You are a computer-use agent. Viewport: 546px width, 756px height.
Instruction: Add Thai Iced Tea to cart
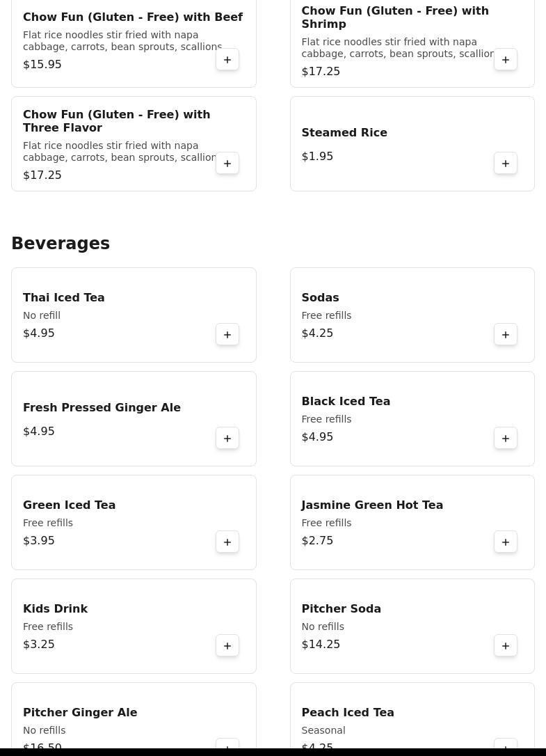[x=227, y=334]
